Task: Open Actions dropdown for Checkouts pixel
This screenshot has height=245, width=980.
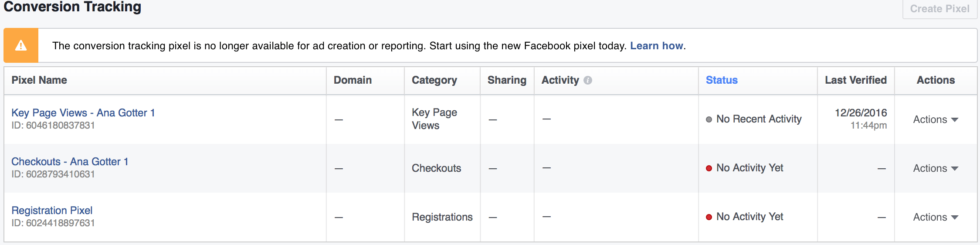Action: (x=936, y=168)
